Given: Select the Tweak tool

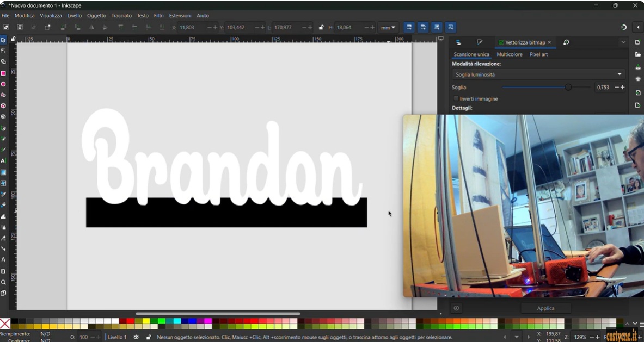Looking at the screenshot, I should click(x=3, y=216).
